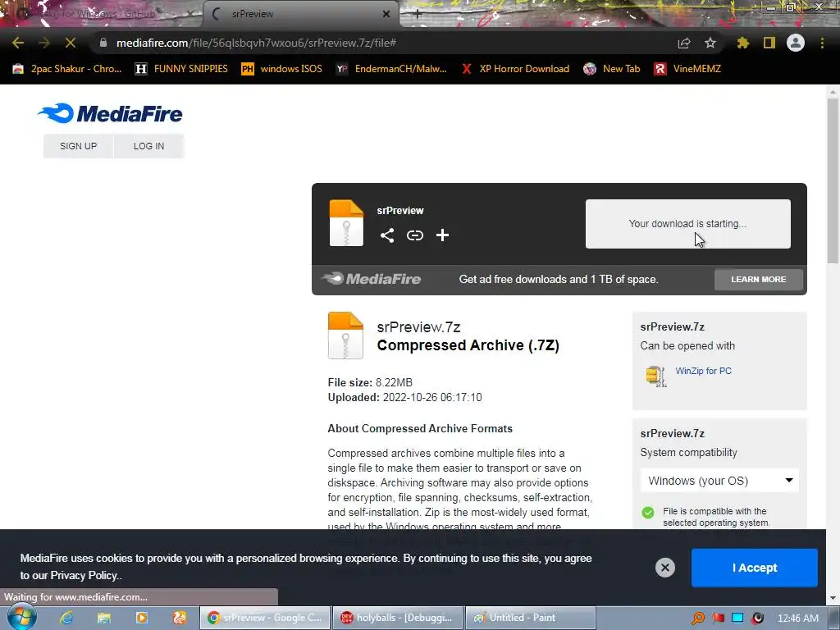Open the Chrome extensions puzzle icon
Image resolution: width=840 pixels, height=630 pixels.
742,43
